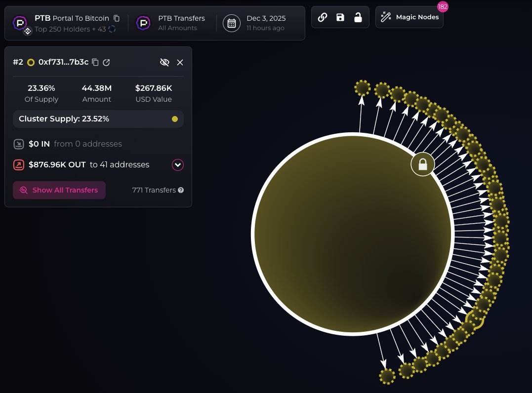Close the wallet details panel
Viewport: 532px width, 393px height.
pos(180,62)
